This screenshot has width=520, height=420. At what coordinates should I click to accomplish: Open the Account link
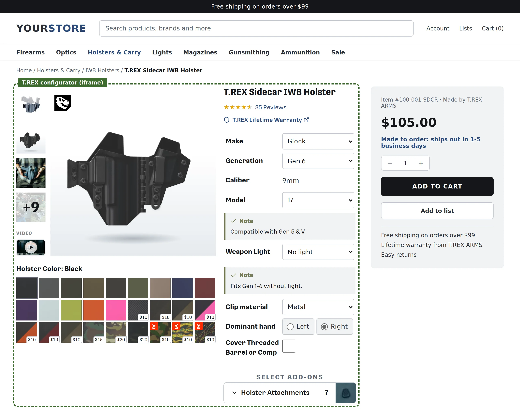(438, 28)
